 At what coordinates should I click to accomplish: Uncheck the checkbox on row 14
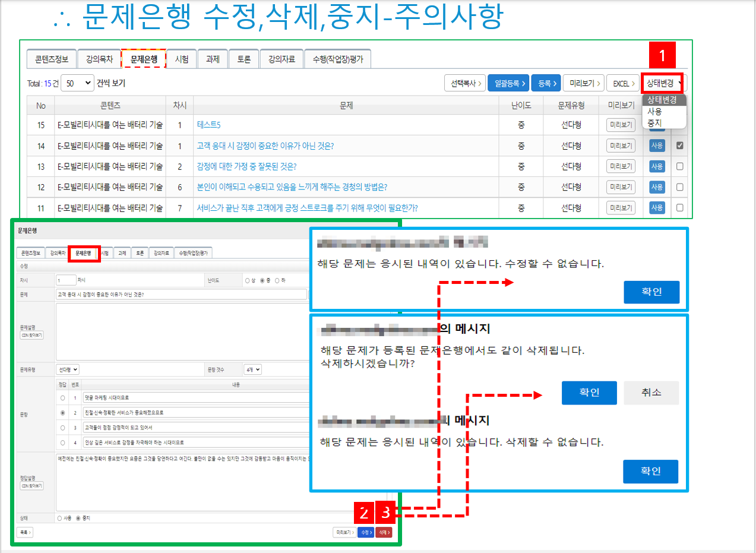680,146
